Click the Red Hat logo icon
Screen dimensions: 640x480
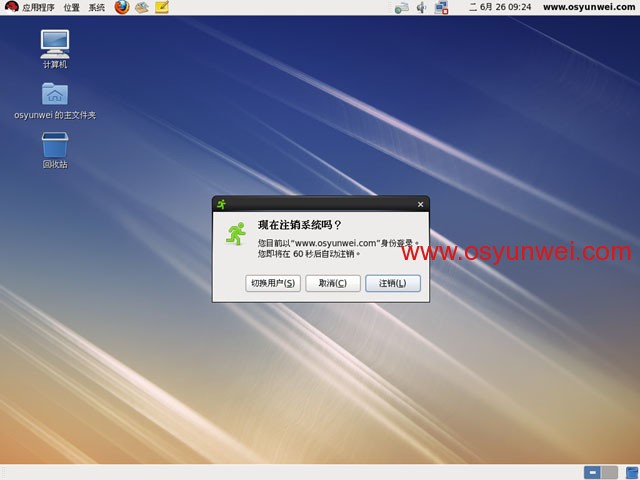[x=11, y=7]
